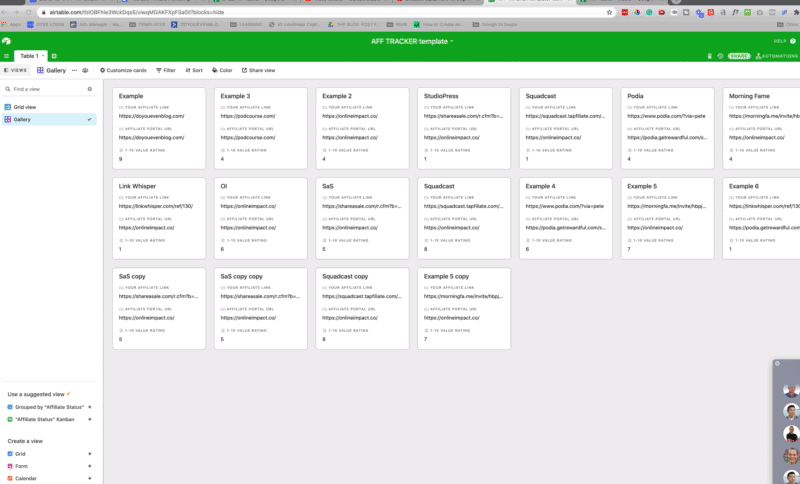Click the Share view button

(259, 70)
